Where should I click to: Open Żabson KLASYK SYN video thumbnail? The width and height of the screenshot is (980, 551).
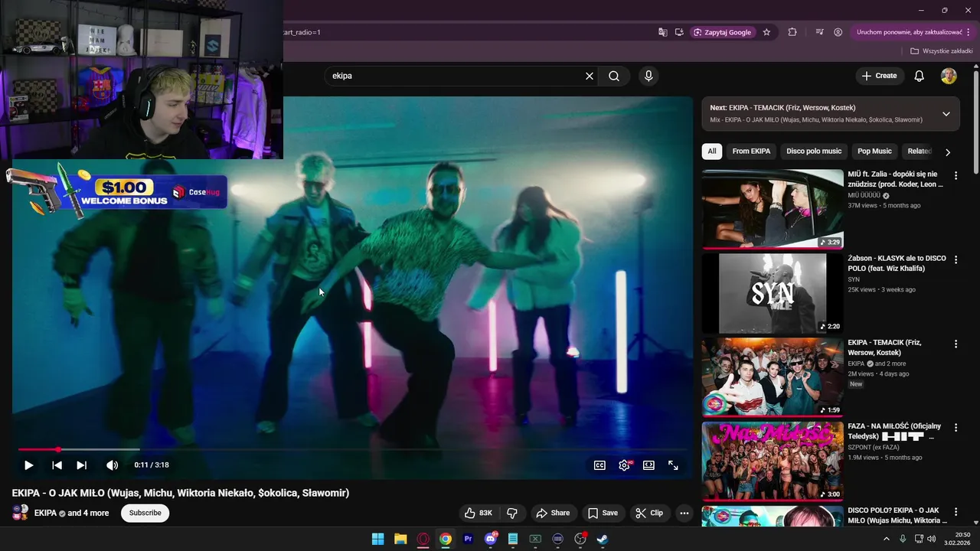coord(773,293)
